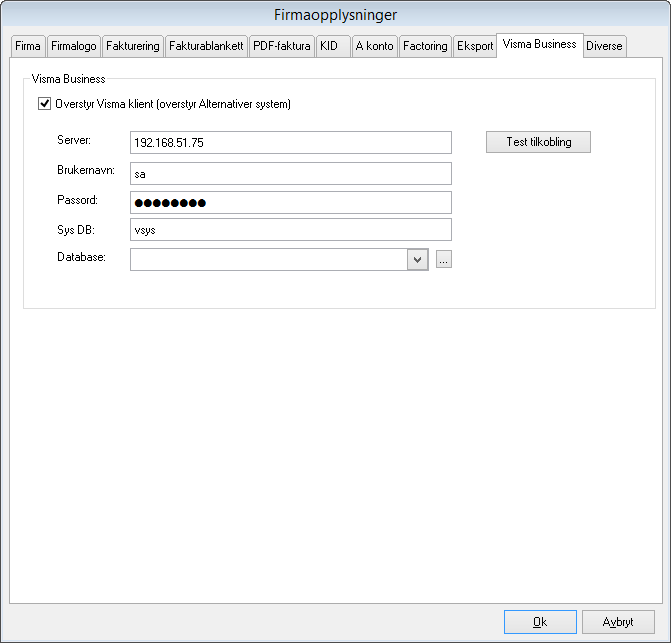Screen dimensions: 671x643
Task: Click the Passord: label
Action: pyautogui.click(x=77, y=200)
